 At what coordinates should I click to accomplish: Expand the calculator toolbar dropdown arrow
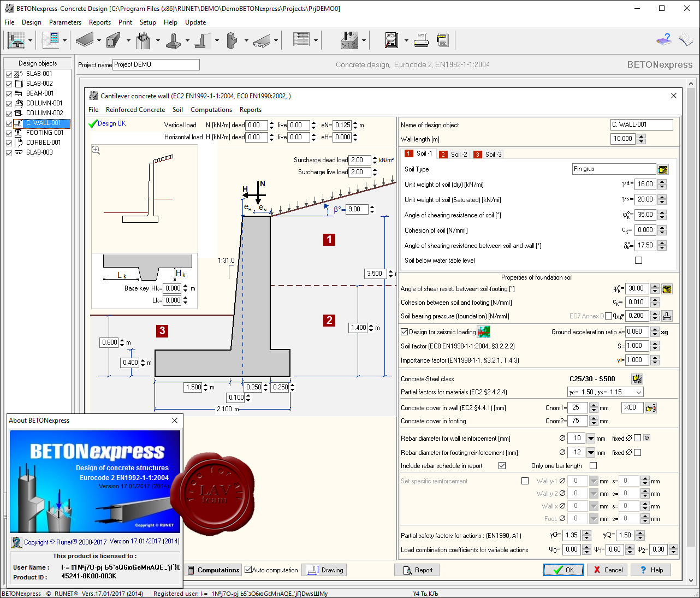(x=64, y=40)
